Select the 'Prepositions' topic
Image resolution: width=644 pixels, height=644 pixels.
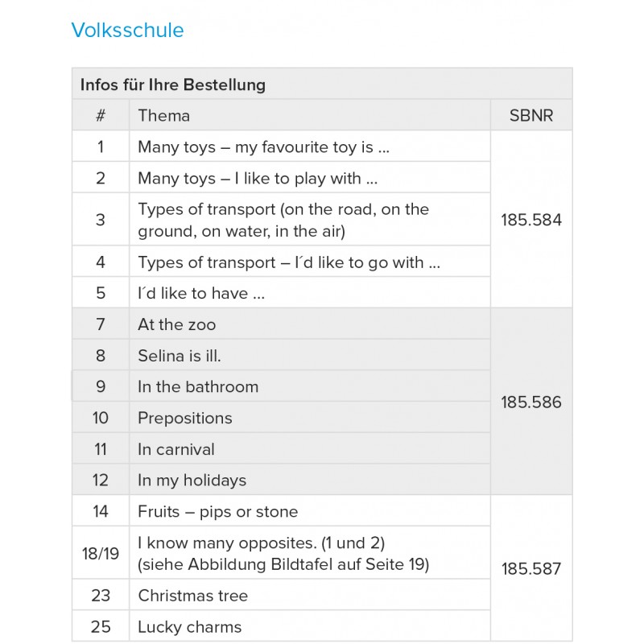(x=185, y=419)
